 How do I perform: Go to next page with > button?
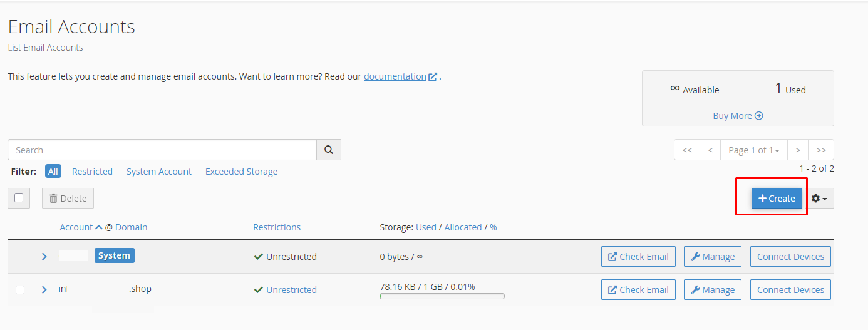[x=798, y=150]
